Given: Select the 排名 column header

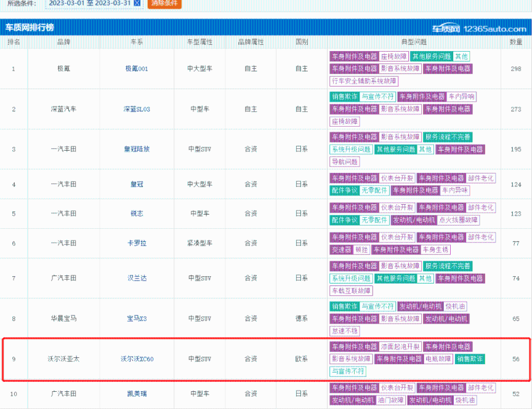Looking at the screenshot, I should 14,42.
